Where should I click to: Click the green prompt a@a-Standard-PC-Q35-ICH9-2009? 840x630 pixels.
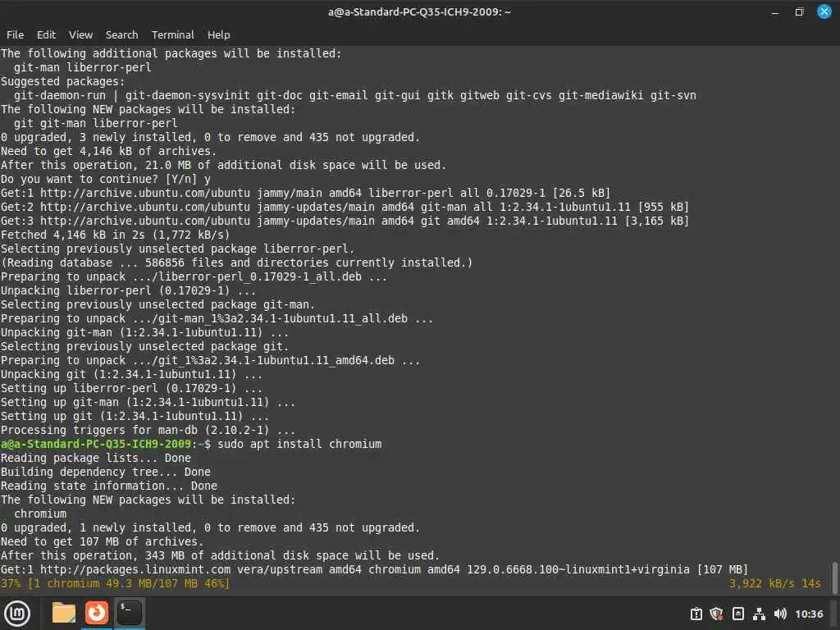point(96,444)
